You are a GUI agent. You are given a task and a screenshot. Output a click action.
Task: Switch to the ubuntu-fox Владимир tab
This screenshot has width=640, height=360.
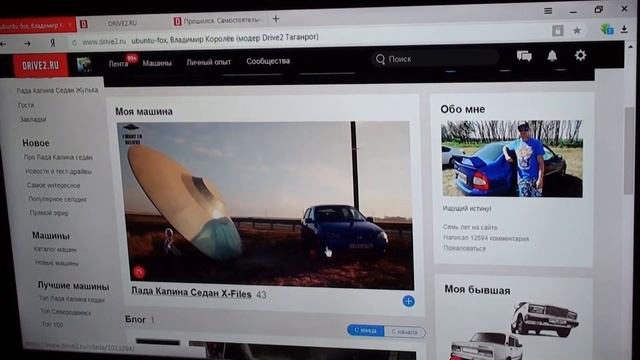point(32,26)
